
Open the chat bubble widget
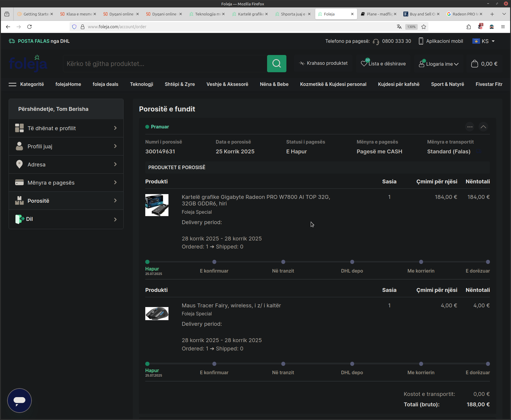coord(19,400)
